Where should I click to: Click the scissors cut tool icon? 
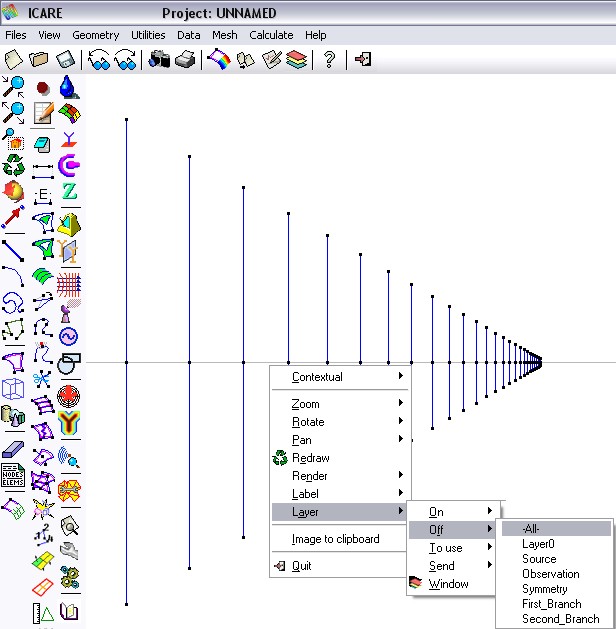(42, 378)
